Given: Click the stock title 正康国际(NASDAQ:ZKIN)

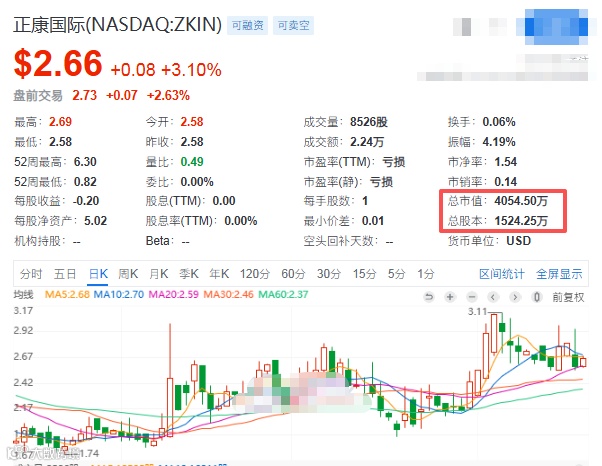Looking at the screenshot, I should [x=117, y=25].
